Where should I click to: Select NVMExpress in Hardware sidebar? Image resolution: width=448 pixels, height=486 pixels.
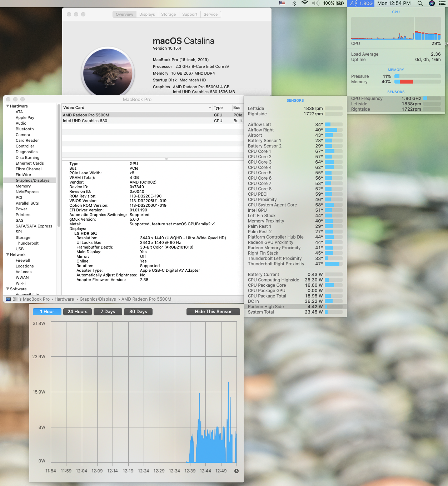(30, 192)
